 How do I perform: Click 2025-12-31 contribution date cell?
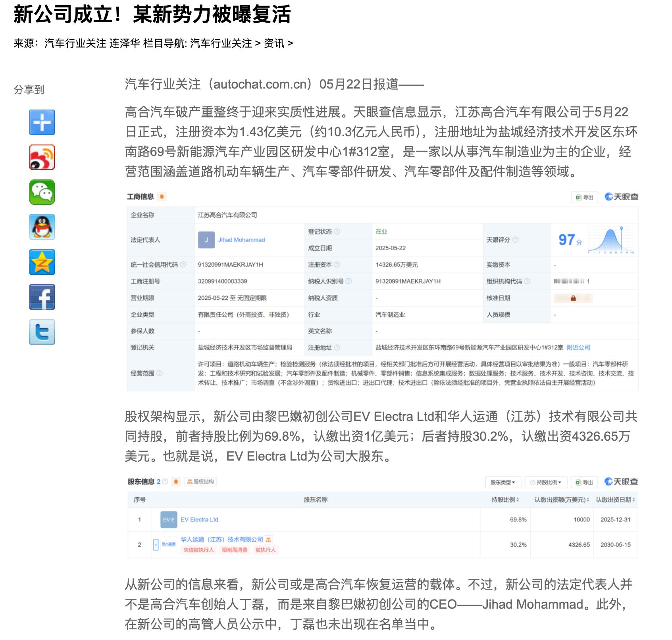click(x=615, y=520)
